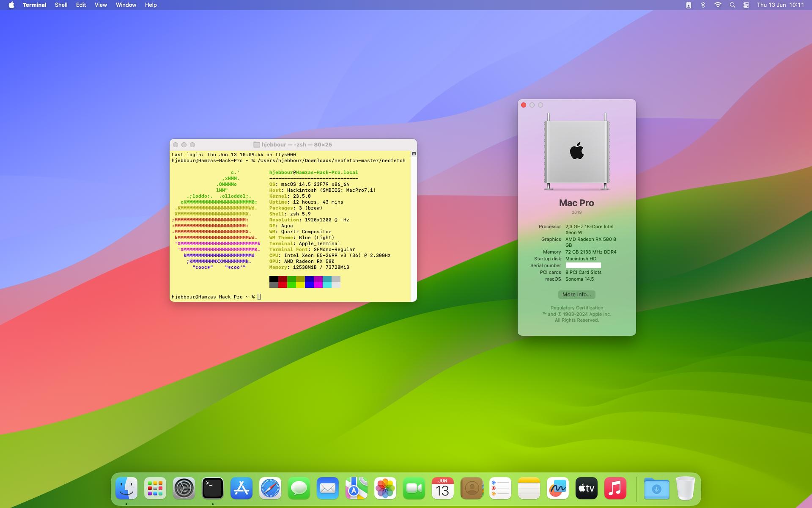Open the Calendar dock icon
This screenshot has width=812, height=508.
[x=443, y=489]
